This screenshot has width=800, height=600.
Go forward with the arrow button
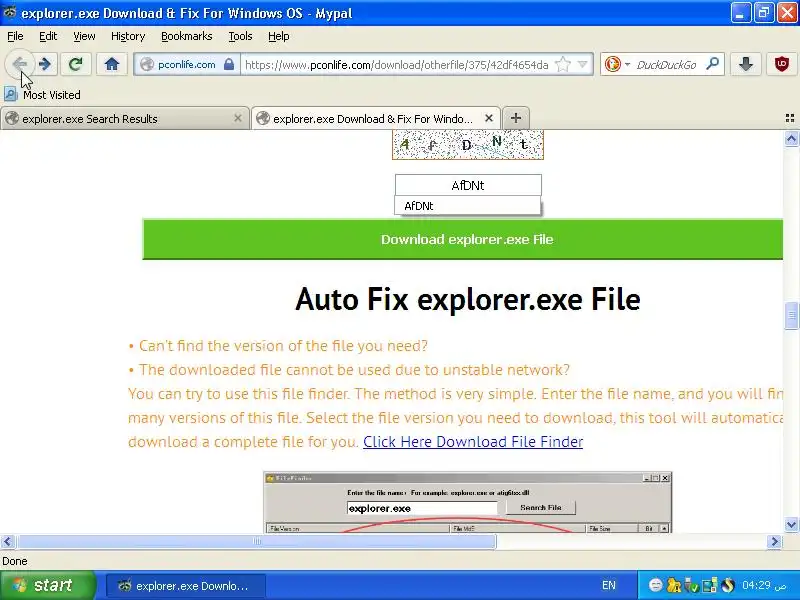[x=45, y=64]
